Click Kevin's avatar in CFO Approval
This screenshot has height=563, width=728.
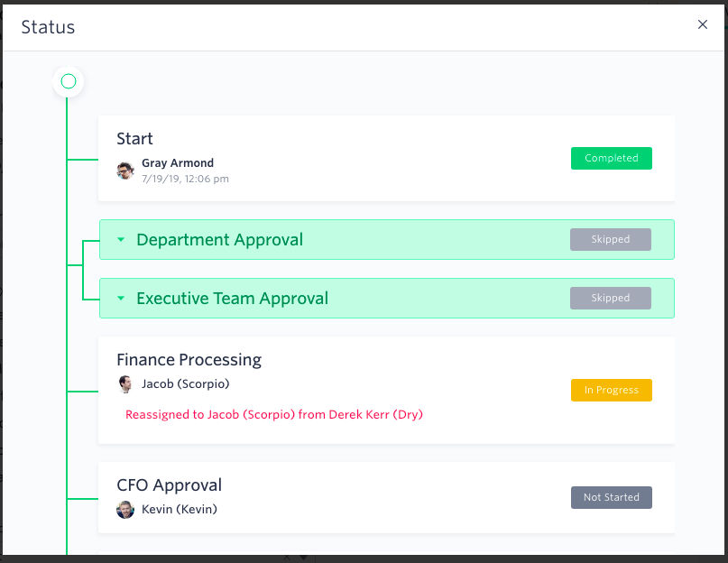125,510
